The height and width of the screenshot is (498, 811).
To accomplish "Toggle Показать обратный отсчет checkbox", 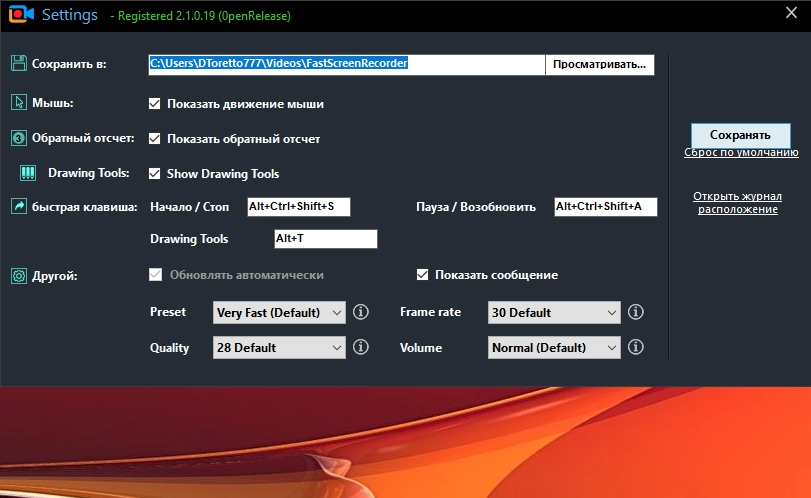I will coord(155,139).
